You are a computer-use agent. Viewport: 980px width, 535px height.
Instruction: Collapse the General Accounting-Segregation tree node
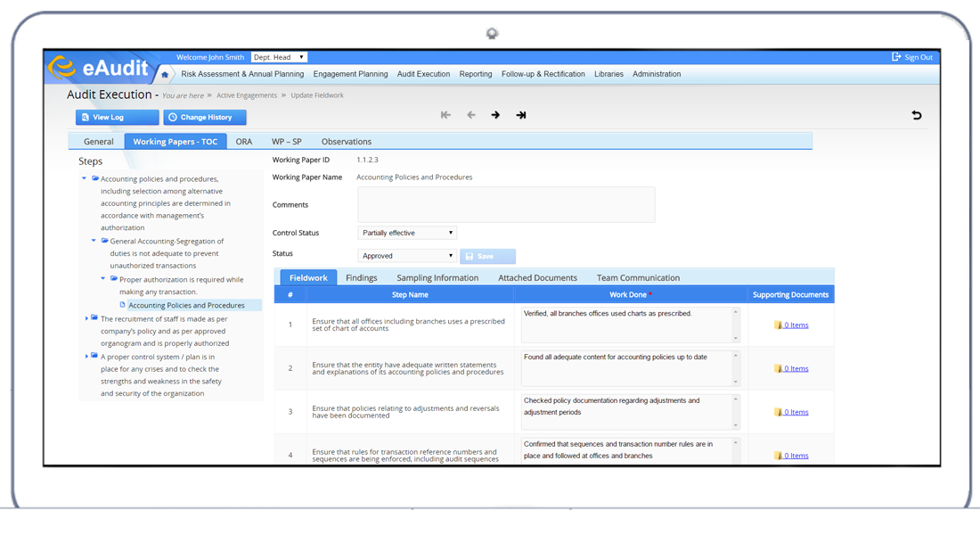[94, 241]
